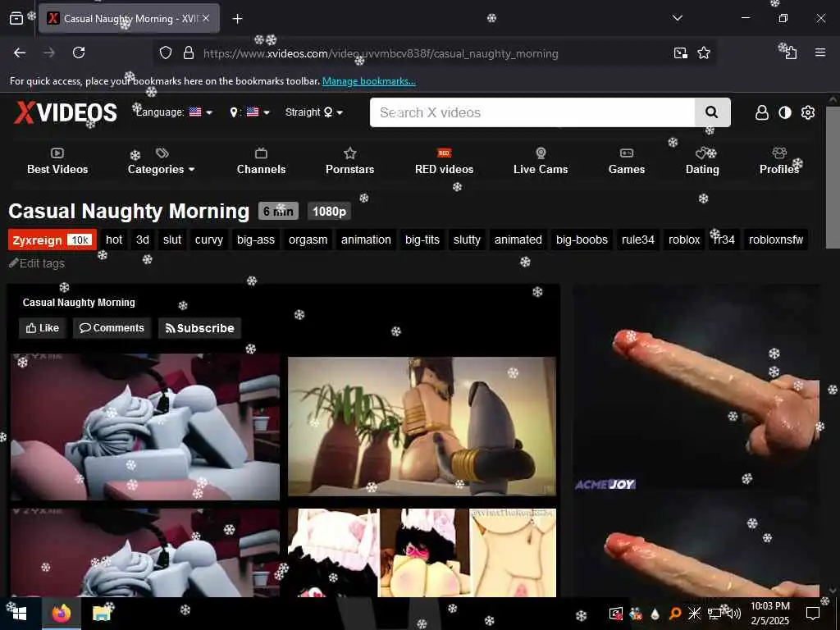The image size is (840, 630).
Task: Click the 1080p quality badge
Action: 330,212
